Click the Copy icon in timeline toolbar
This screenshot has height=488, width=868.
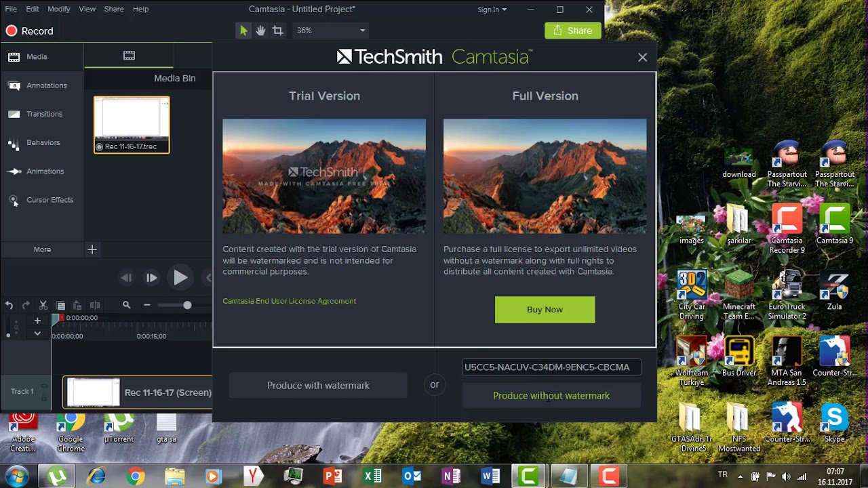60,306
